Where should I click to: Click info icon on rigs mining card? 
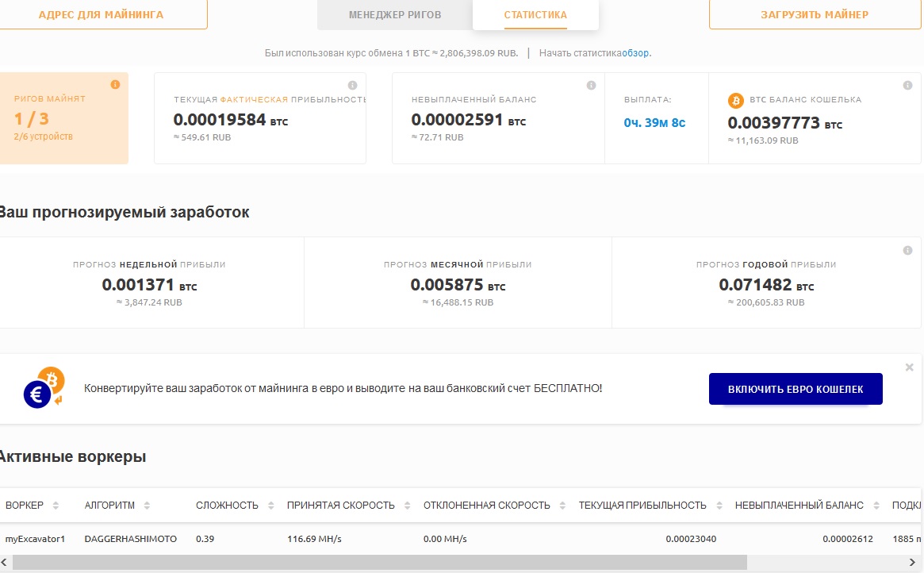coord(116,85)
